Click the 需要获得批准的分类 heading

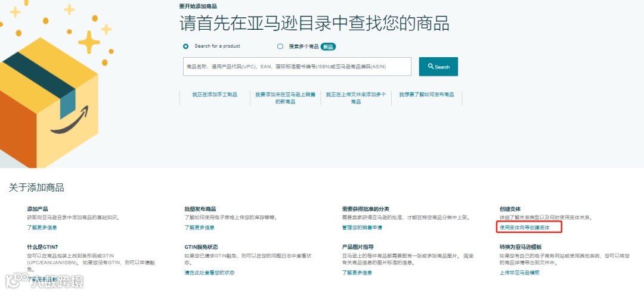point(366,209)
